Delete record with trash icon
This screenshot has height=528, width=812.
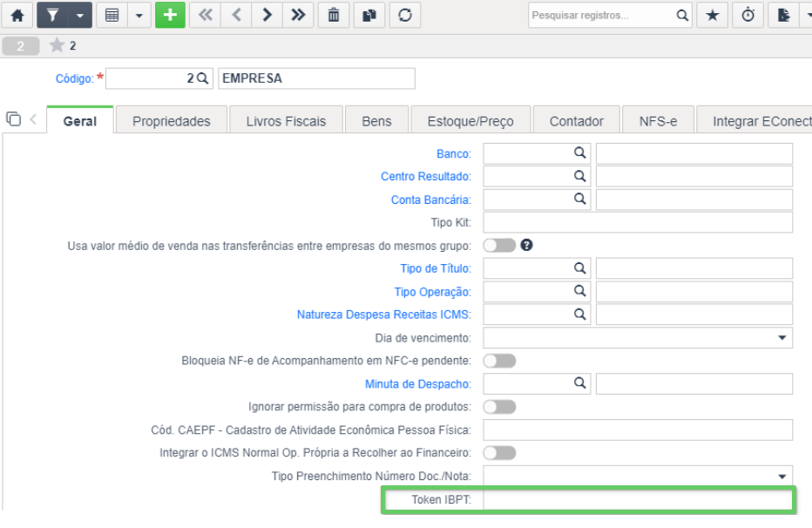[x=334, y=15]
